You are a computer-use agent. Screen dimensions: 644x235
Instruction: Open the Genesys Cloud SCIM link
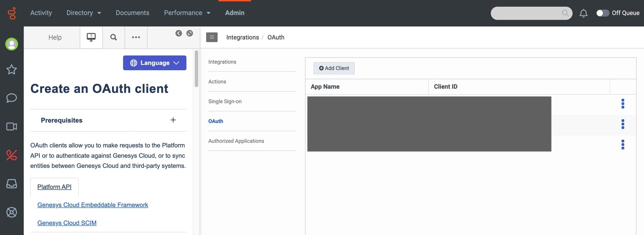67,223
